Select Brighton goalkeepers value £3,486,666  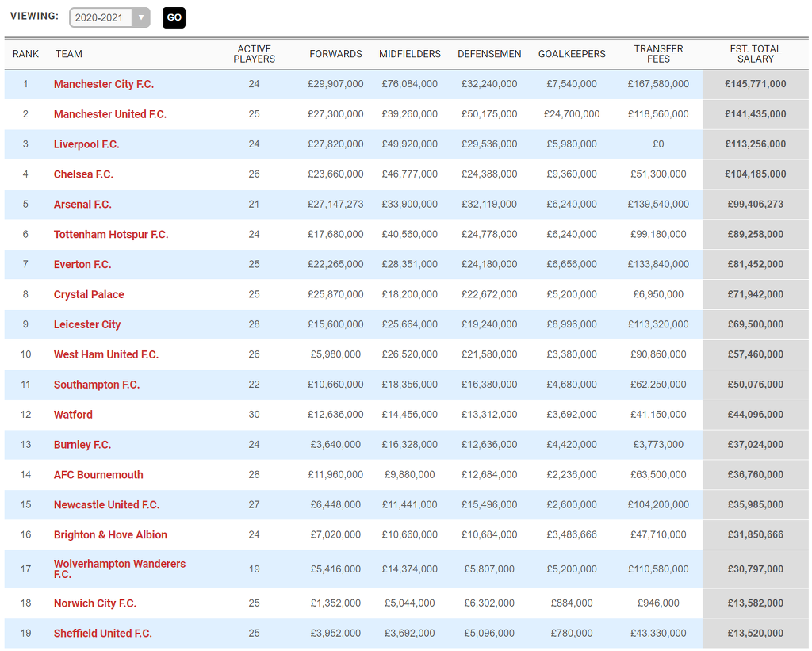tap(572, 534)
